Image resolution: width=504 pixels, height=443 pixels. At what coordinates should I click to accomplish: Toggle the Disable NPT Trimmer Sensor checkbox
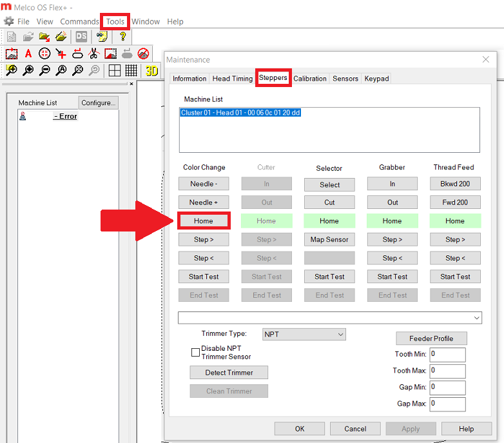(x=195, y=353)
